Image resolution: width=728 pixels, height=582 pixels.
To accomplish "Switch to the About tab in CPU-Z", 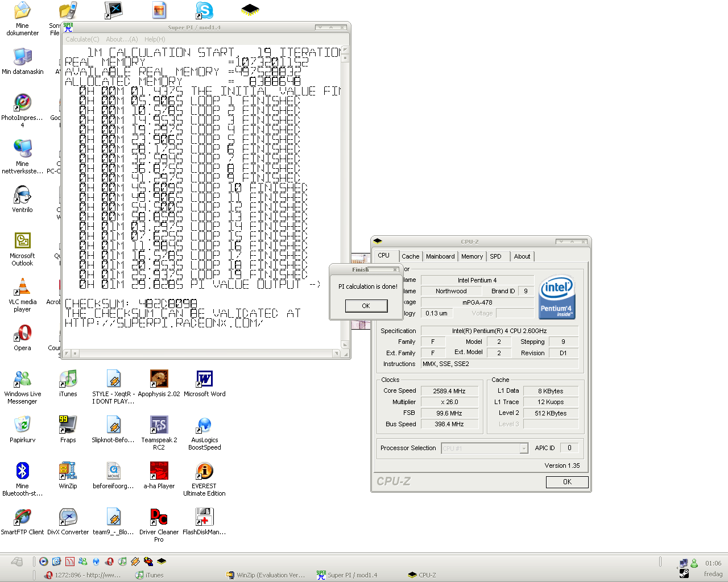I will [522, 256].
